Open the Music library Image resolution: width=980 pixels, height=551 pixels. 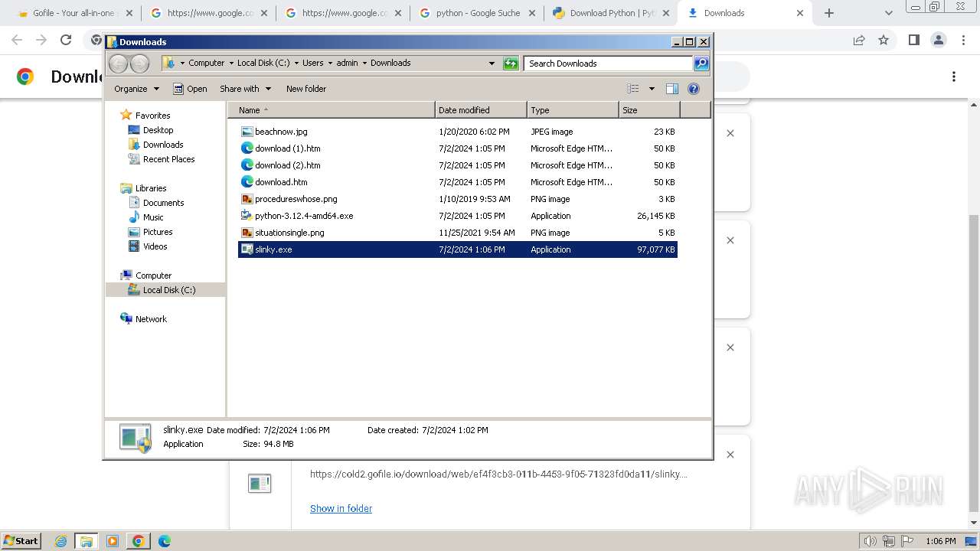click(153, 217)
